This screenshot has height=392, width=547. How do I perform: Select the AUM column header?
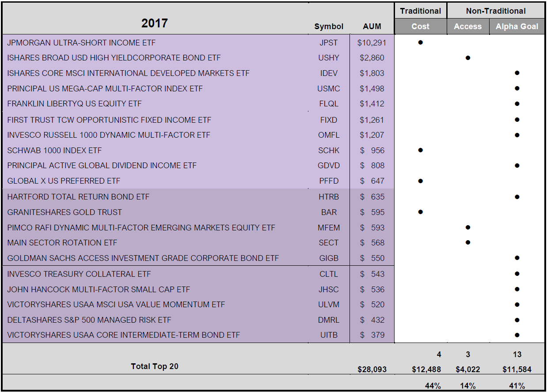[x=372, y=26]
